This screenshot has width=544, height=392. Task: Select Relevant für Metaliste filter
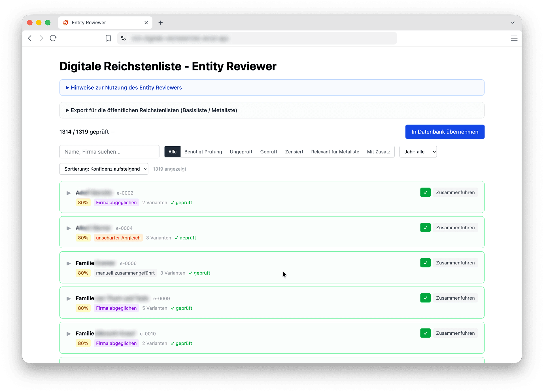coord(335,152)
